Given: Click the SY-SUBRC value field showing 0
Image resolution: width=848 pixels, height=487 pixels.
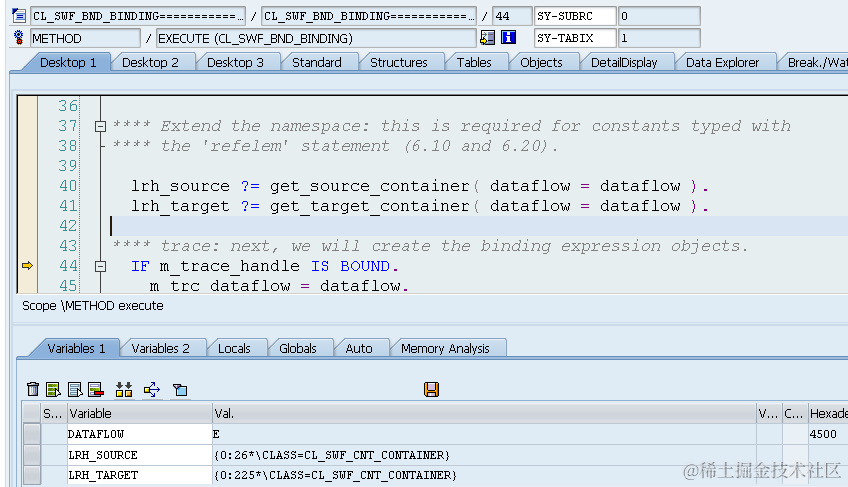Looking at the screenshot, I should [x=659, y=16].
